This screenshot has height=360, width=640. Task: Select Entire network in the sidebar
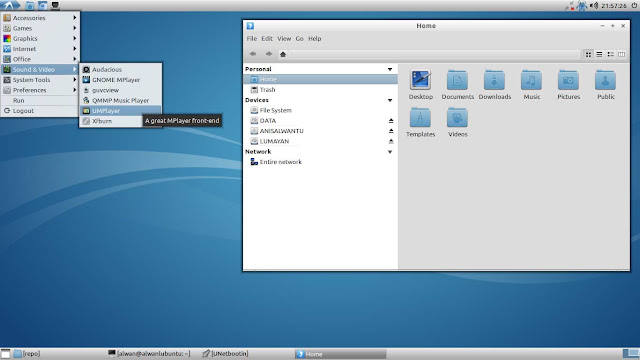pyautogui.click(x=320, y=162)
